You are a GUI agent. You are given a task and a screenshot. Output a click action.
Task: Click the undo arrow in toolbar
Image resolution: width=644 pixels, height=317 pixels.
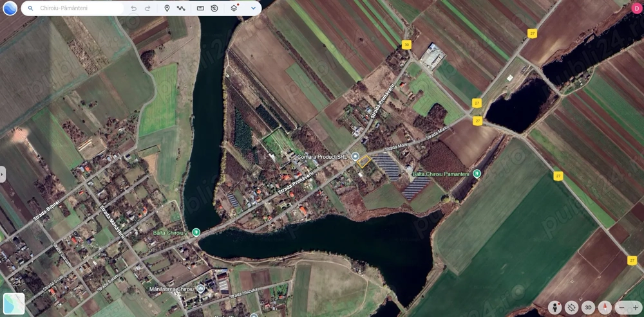tap(133, 8)
